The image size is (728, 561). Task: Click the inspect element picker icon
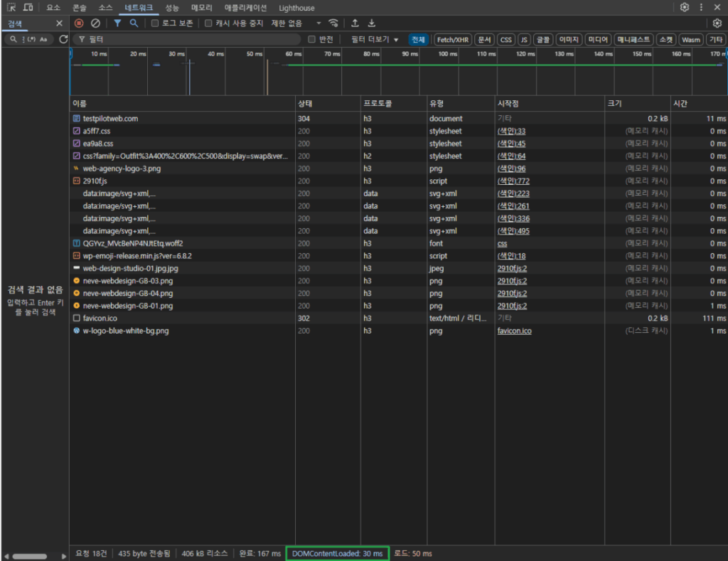click(x=12, y=7)
